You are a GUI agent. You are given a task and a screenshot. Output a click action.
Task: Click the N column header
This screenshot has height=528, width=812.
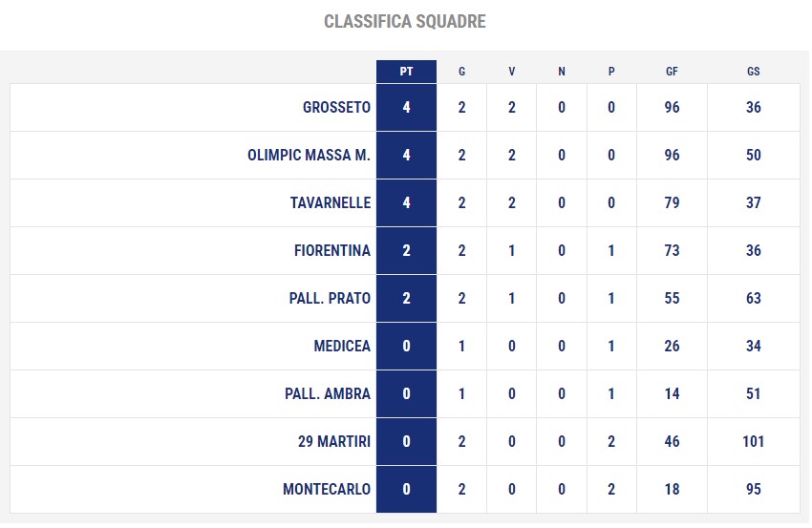coord(562,72)
